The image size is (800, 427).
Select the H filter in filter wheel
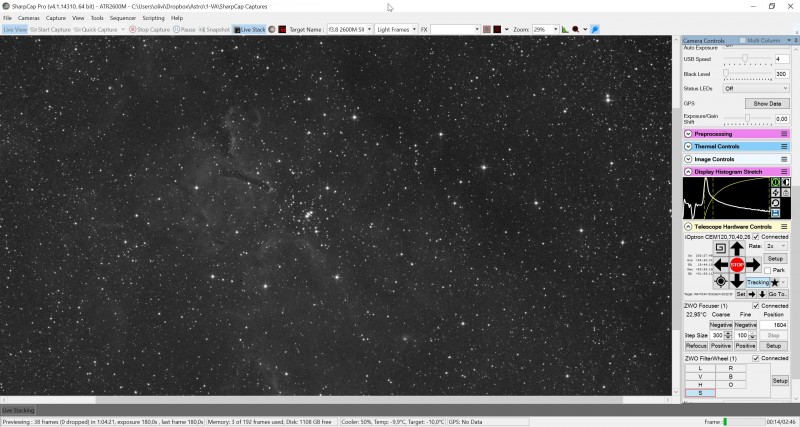tap(700, 385)
